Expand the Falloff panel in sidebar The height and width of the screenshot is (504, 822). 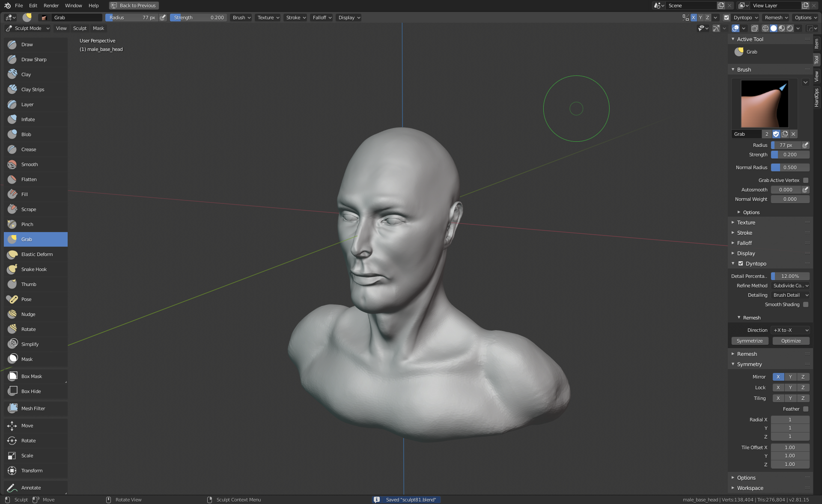(x=745, y=243)
